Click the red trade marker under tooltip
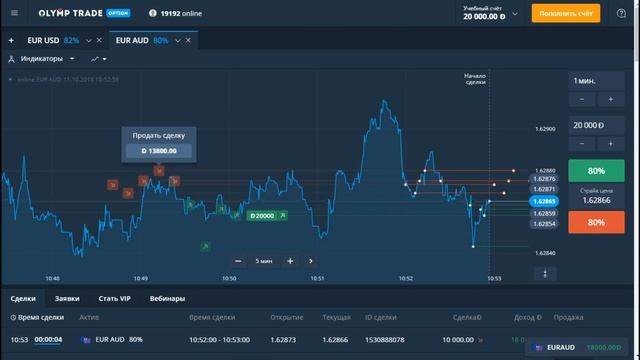 (x=159, y=171)
